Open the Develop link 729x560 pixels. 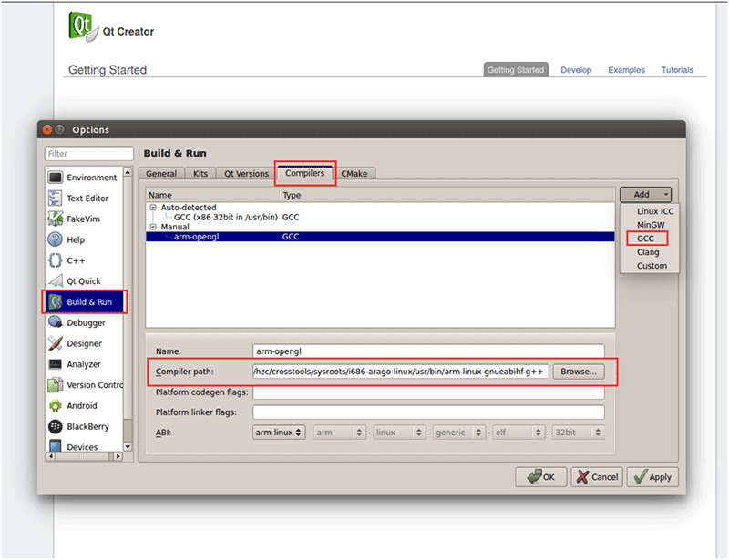coord(576,70)
